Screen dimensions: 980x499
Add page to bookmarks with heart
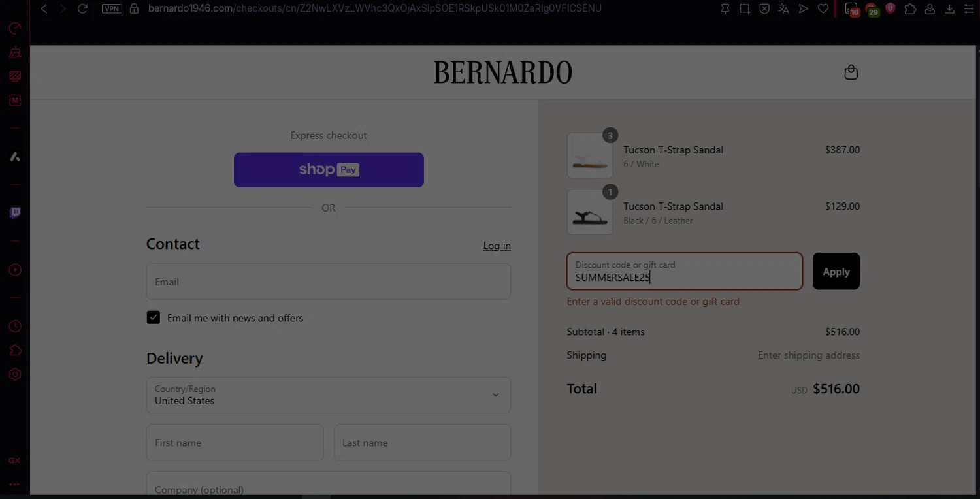click(x=823, y=8)
